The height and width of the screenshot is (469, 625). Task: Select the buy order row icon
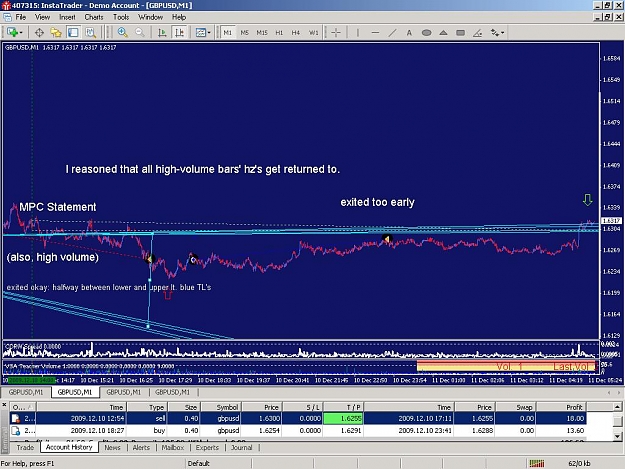coord(16,431)
